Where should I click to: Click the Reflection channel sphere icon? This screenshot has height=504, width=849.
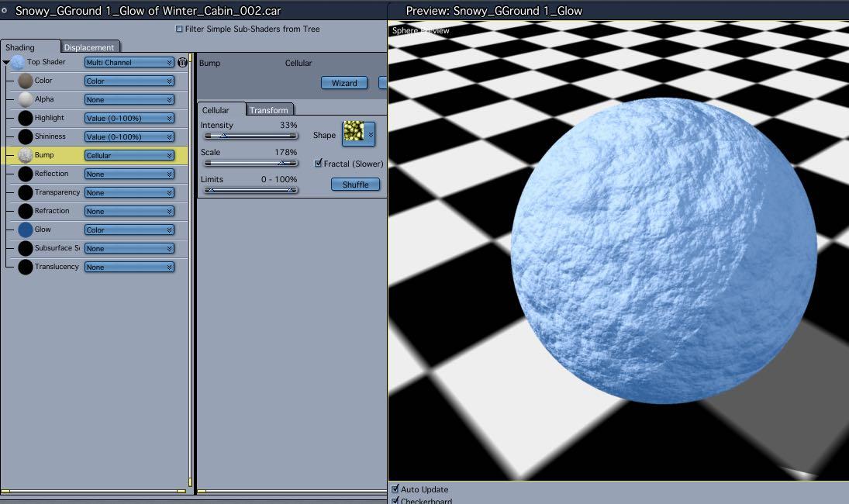[x=26, y=174]
